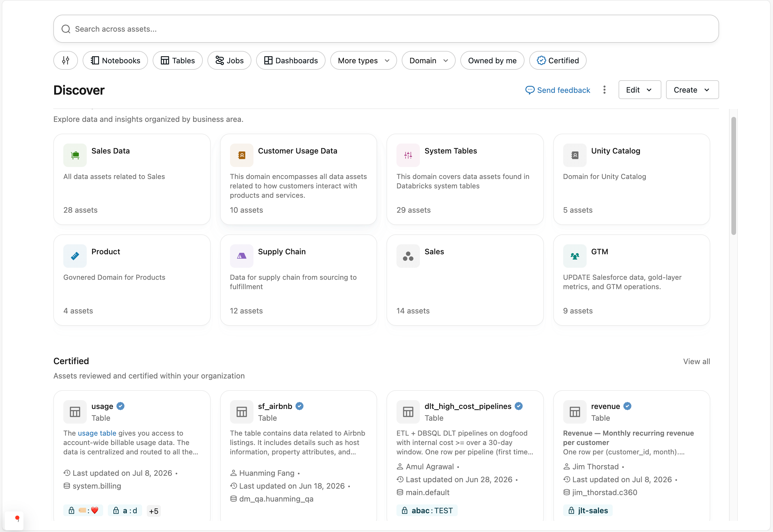Viewport: 773px width, 532px height.
Task: Click 'Domain for Unity Catalog' description
Action: coord(604,176)
